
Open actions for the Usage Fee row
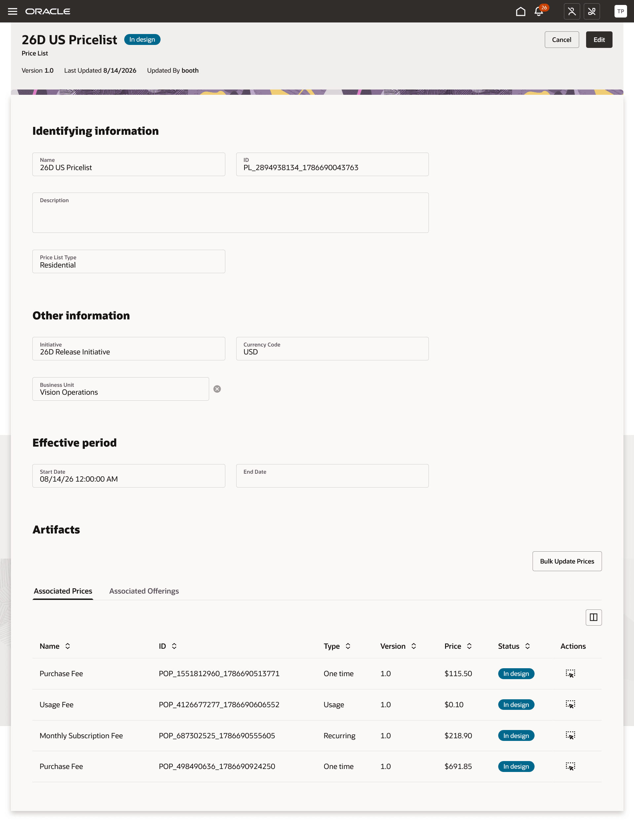coord(570,705)
